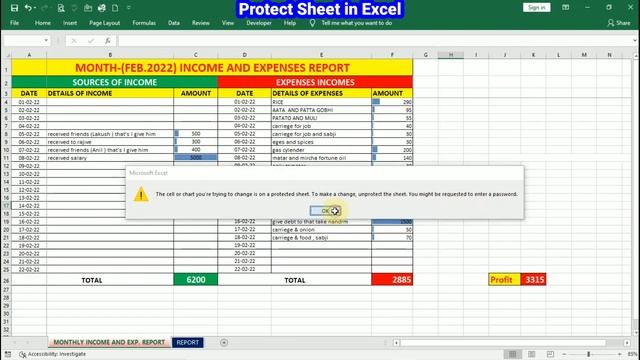The height and width of the screenshot is (360, 640).
Task: Open the Formulas ribbon tab
Action: click(144, 23)
